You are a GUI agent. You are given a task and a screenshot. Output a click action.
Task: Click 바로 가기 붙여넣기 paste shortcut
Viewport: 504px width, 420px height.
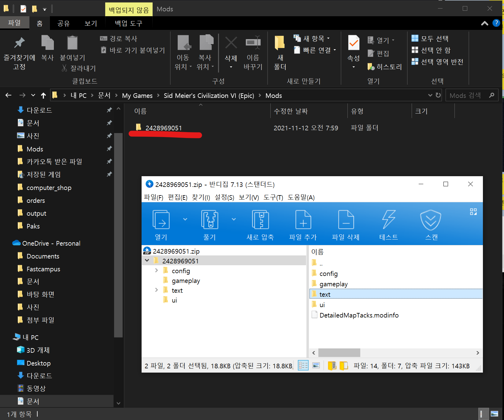click(133, 50)
